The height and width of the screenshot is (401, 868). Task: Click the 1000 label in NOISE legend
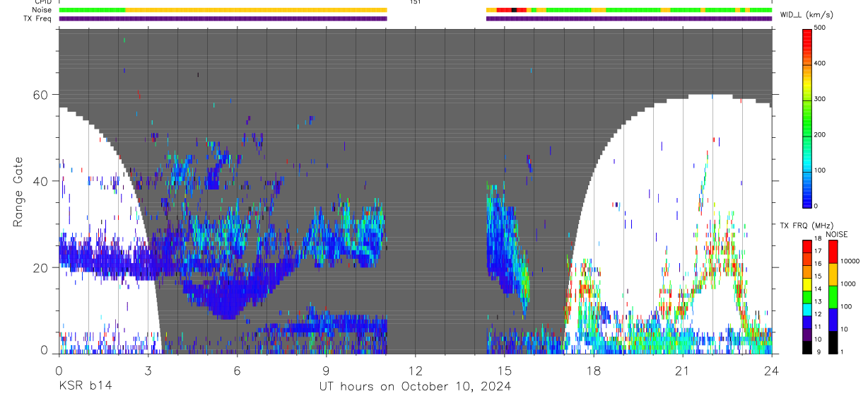(848, 284)
